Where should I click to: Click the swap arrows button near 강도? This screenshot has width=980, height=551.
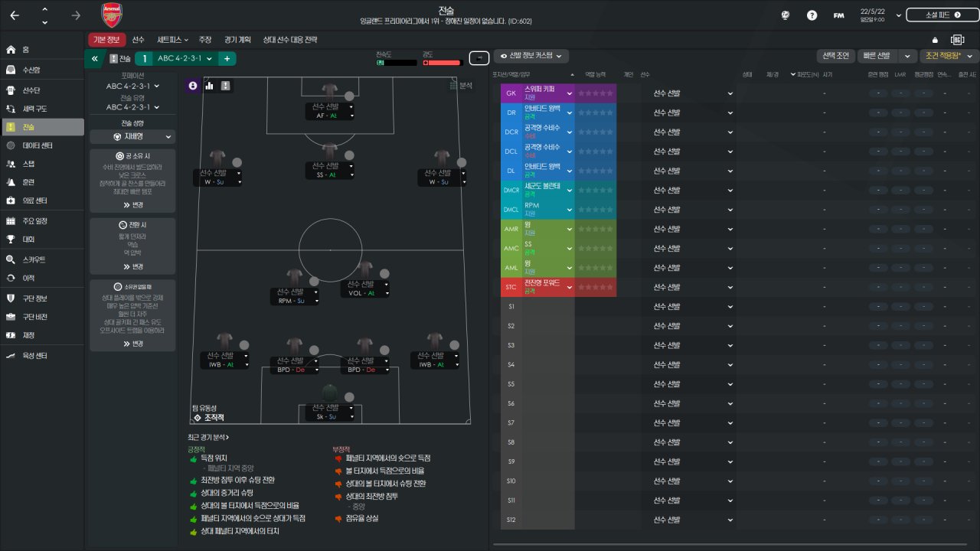tap(479, 58)
